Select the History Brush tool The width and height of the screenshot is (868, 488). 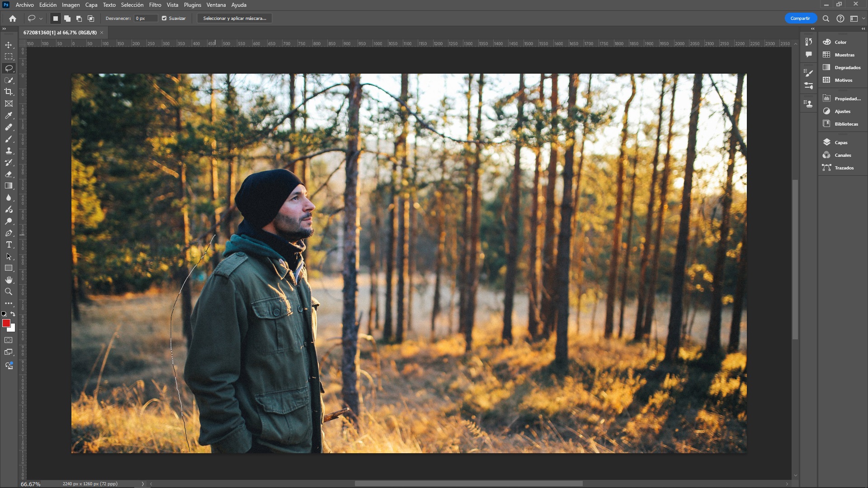click(9, 162)
